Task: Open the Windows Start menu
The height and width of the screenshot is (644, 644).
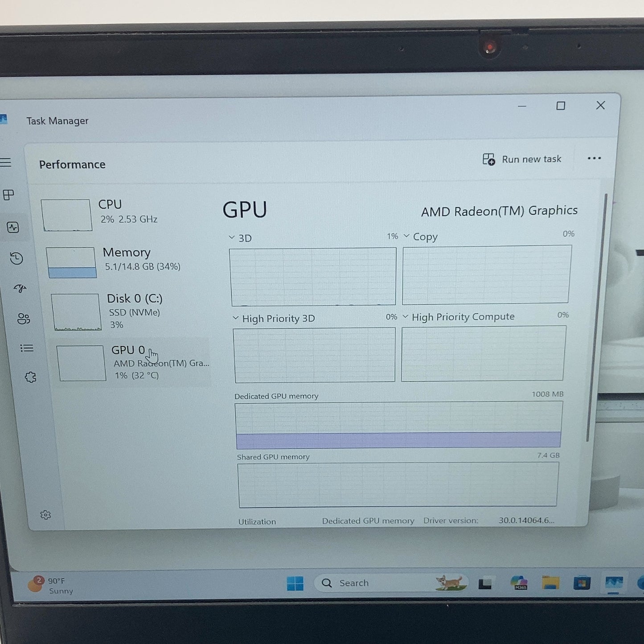Action: click(295, 583)
